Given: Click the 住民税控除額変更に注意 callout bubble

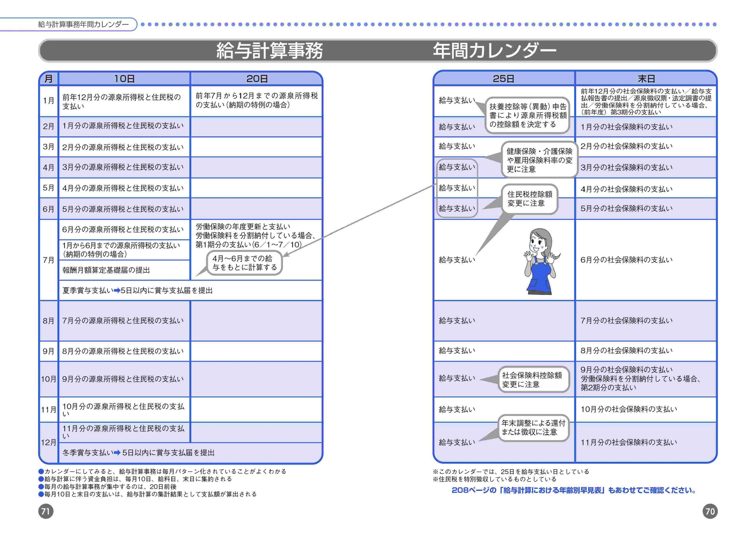Looking at the screenshot, I should pos(529,199).
